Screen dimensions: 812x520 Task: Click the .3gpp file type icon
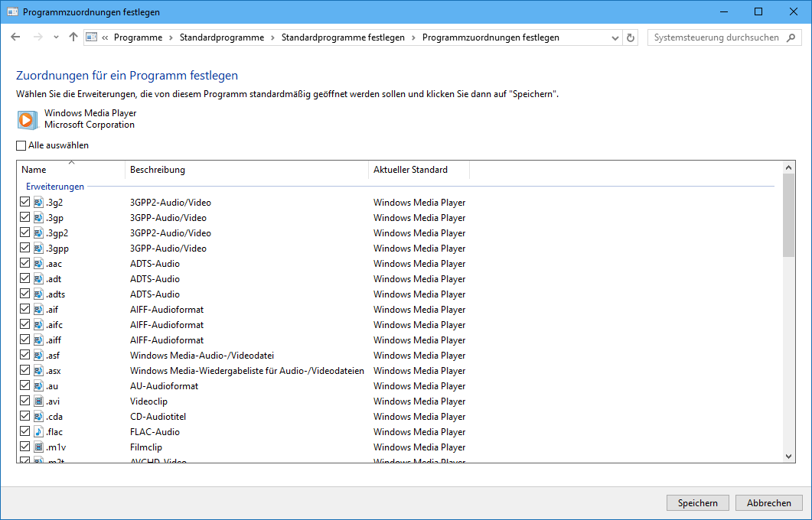pyautogui.click(x=38, y=249)
